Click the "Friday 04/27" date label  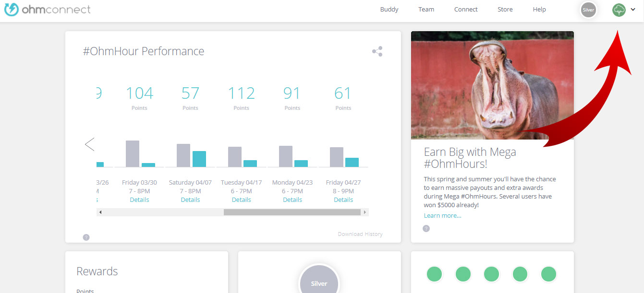[343, 182]
